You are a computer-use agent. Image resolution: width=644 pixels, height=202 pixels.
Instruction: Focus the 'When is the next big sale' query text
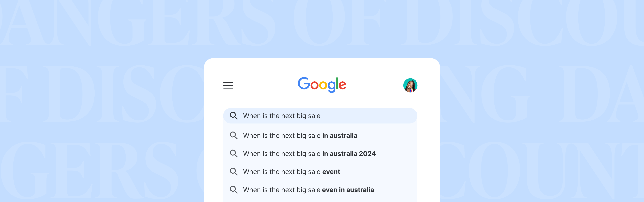coord(282,116)
